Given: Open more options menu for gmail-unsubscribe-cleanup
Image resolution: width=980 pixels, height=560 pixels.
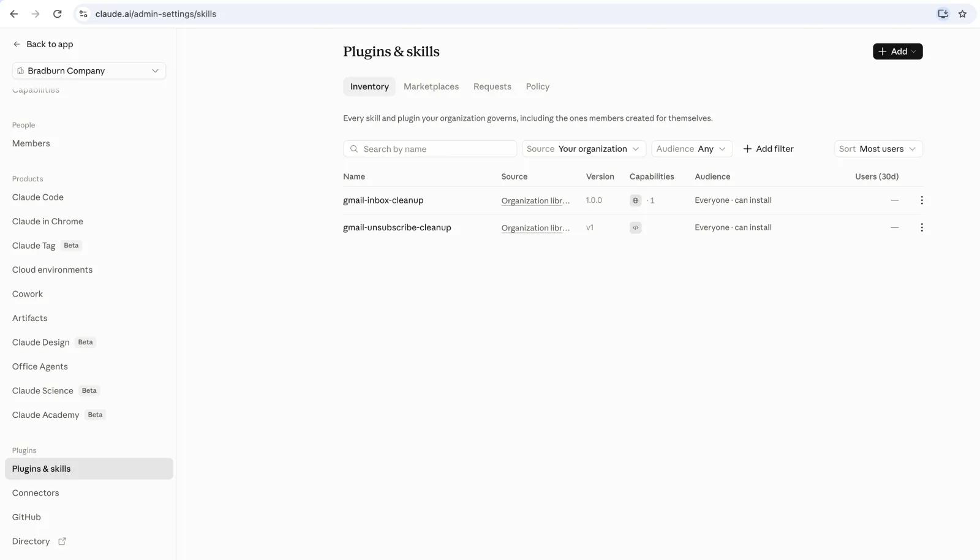Looking at the screenshot, I should pos(921,227).
